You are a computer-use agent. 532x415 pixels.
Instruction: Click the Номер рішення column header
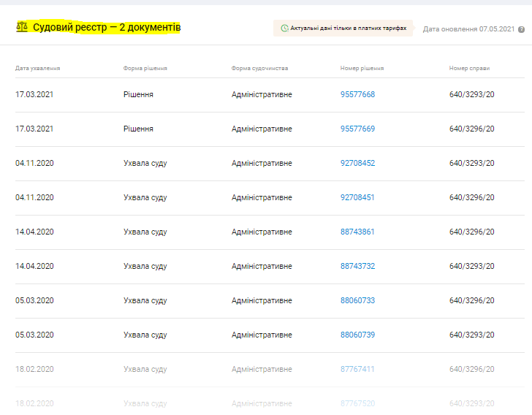click(362, 69)
